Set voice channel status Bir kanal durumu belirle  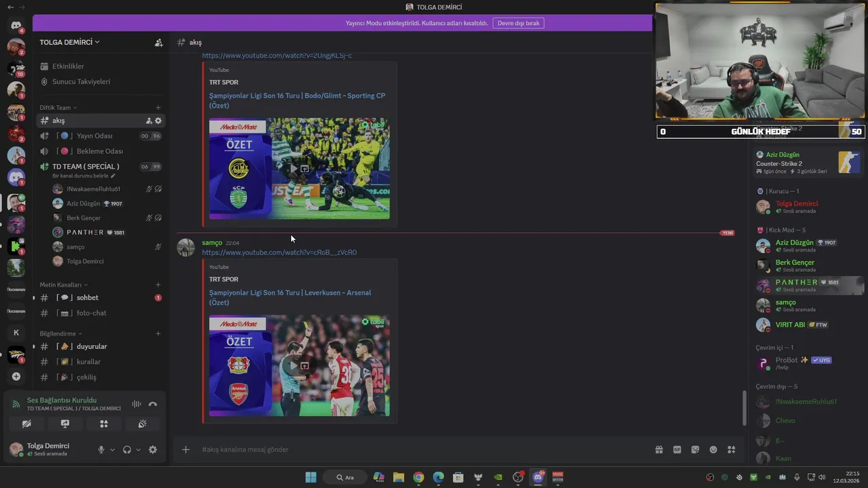coord(84,176)
